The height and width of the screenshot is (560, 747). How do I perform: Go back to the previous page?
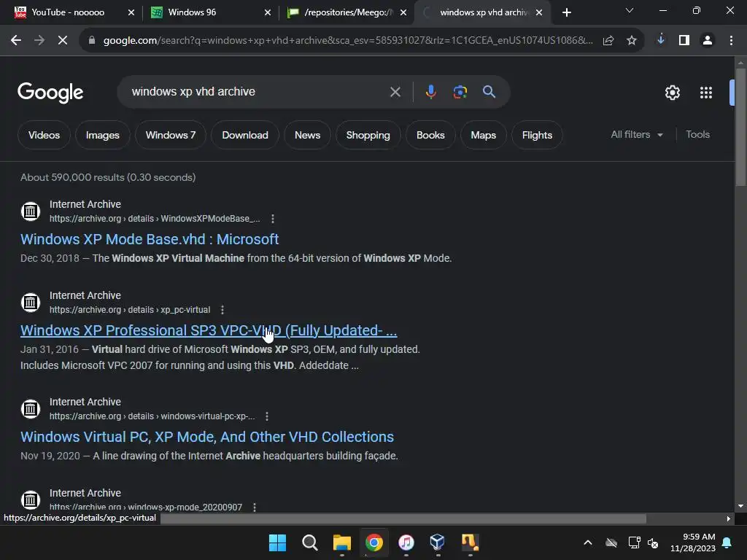(x=16, y=41)
